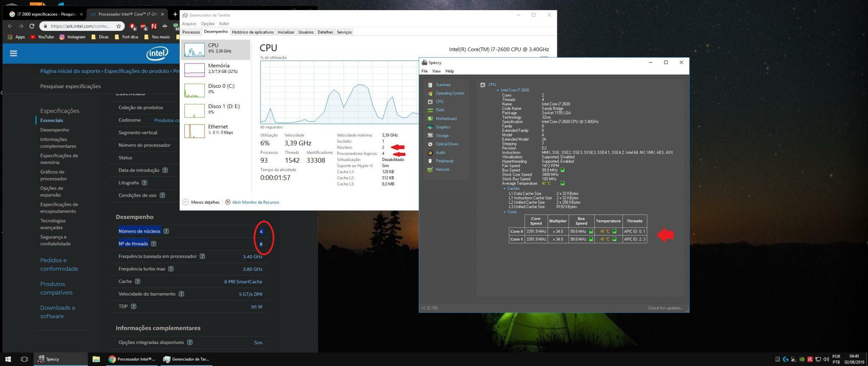Click the Netflix N extension icon

pyautogui.click(x=154, y=26)
